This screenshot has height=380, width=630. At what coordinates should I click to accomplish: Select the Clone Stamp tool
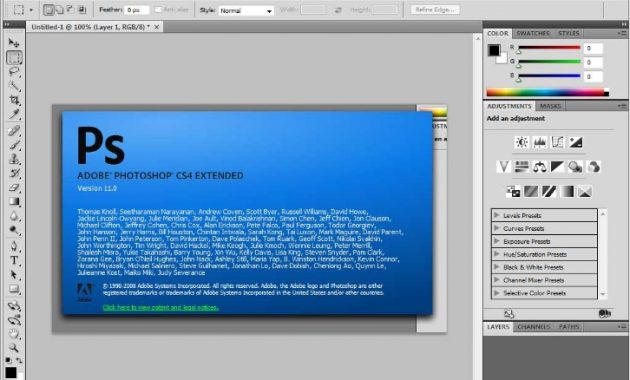coord(14,159)
